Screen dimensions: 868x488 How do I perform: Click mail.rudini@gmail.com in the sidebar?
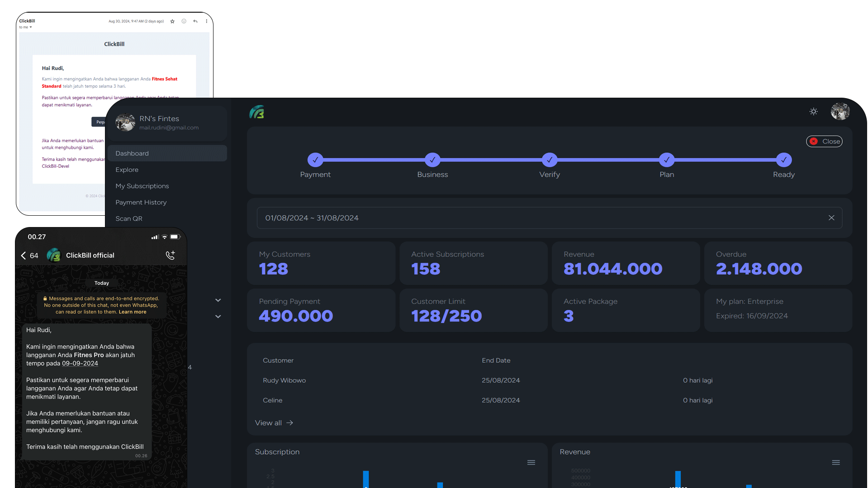(169, 128)
